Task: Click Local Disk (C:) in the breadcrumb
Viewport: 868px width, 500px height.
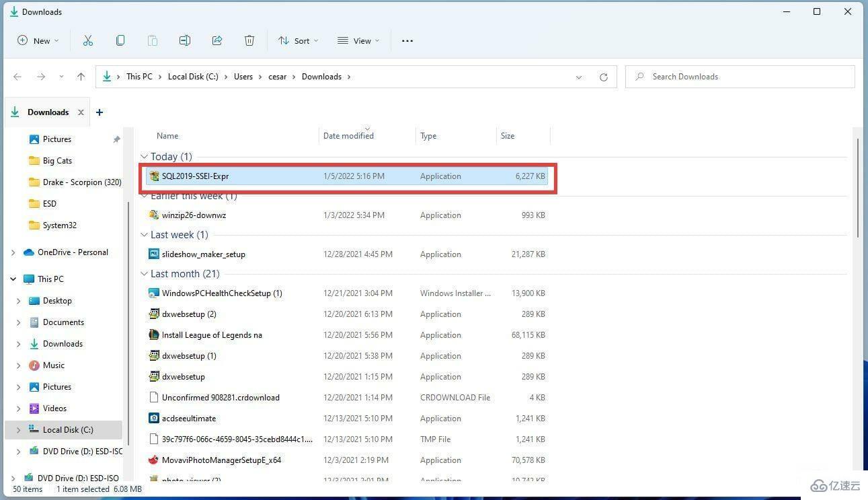Action: tap(193, 77)
